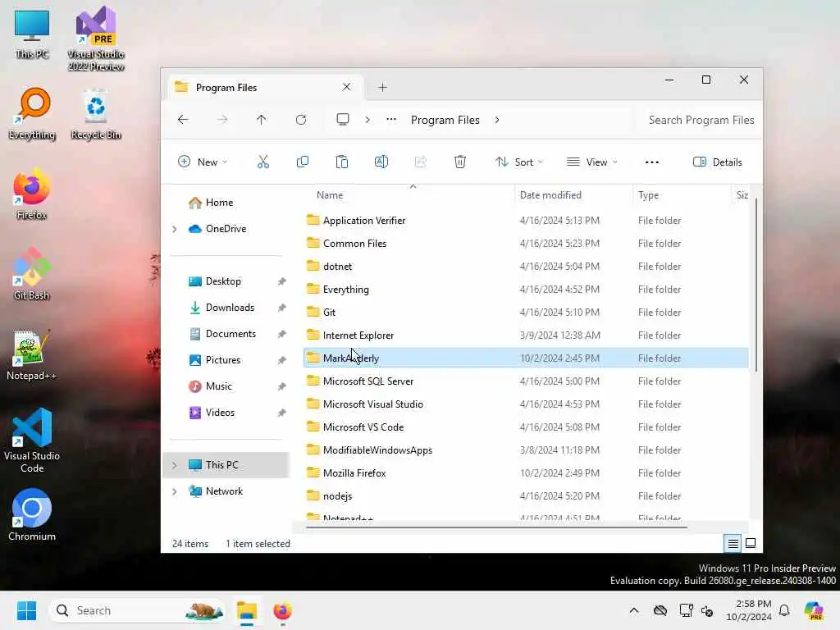Open Visual Studio 2022 Preview desktop icon
Screen dimensions: 840x630
(96, 39)
